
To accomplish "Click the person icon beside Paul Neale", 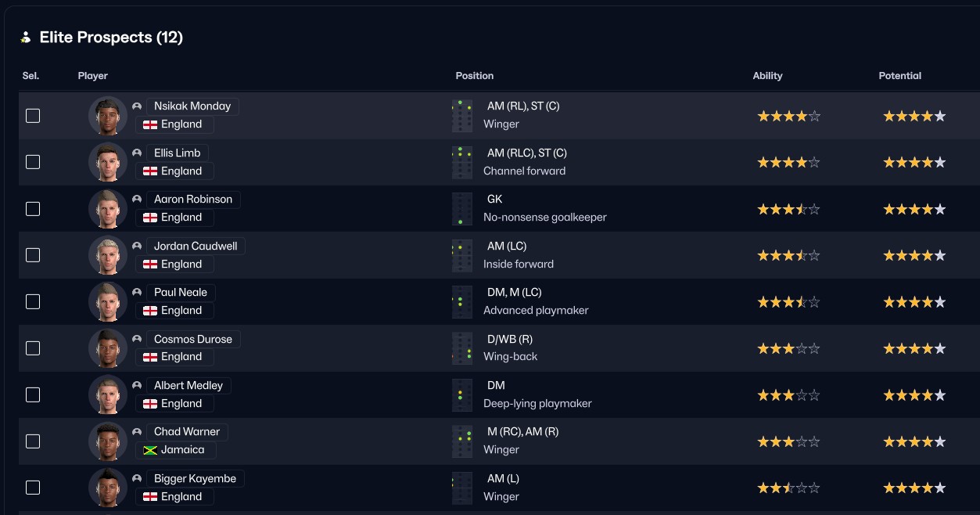I will [137, 292].
